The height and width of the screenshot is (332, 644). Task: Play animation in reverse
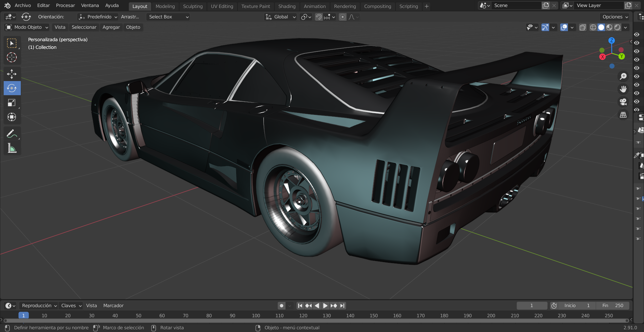pos(317,306)
